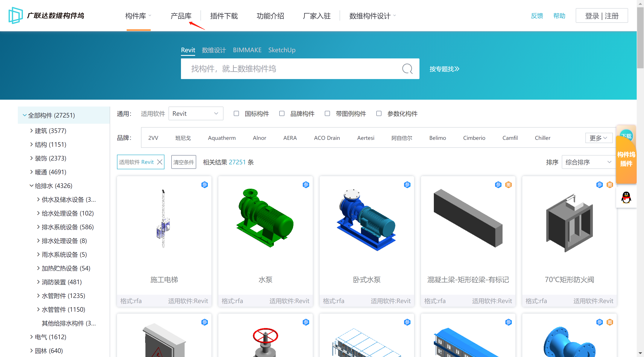644x357 pixels.
Task: Open the 数维构件设计 menu
Action: point(372,16)
